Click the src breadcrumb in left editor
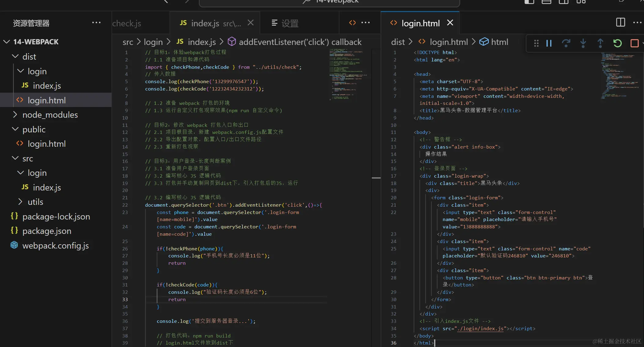 tap(128, 42)
